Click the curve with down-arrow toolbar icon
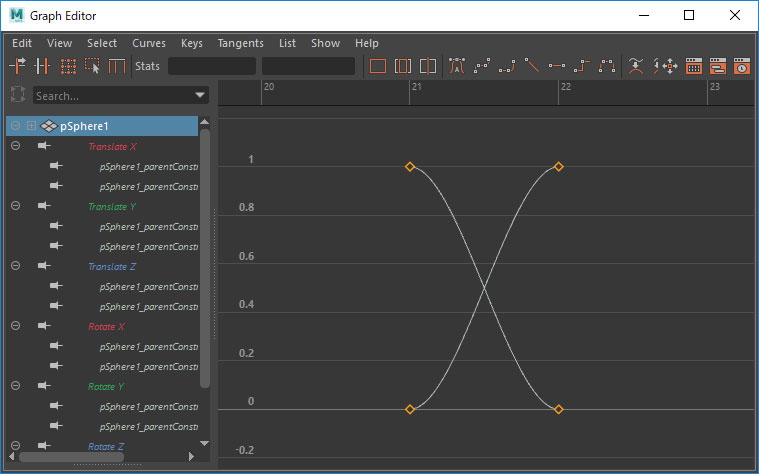The image size is (759, 474). click(636, 65)
